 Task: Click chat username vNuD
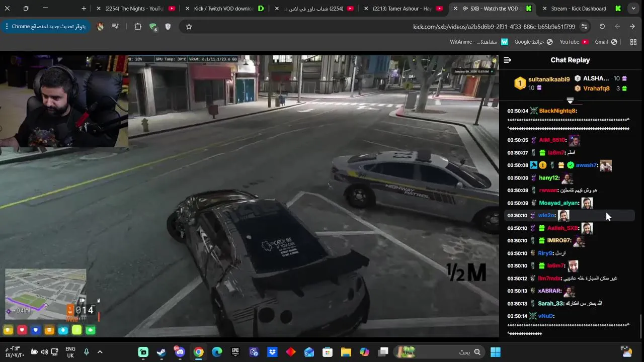click(546, 316)
